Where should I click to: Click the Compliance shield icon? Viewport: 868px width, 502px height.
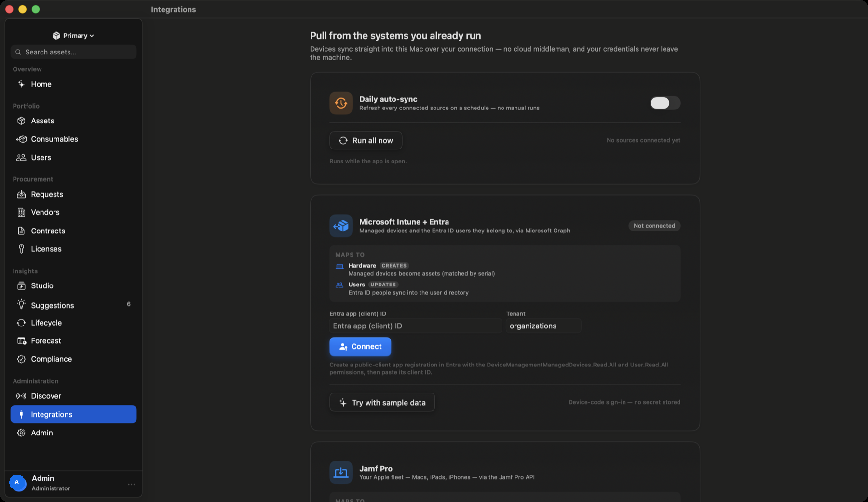pos(21,359)
